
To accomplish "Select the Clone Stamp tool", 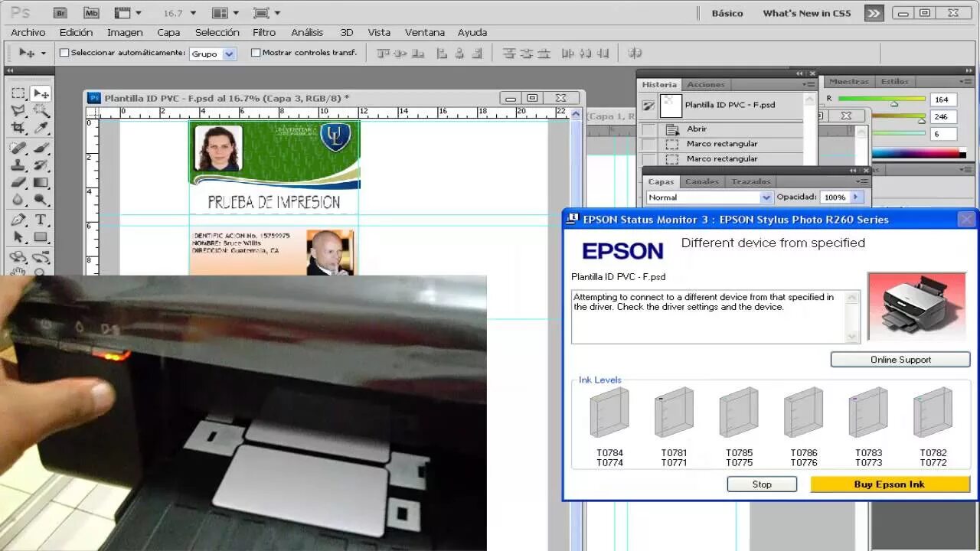I will [18, 165].
